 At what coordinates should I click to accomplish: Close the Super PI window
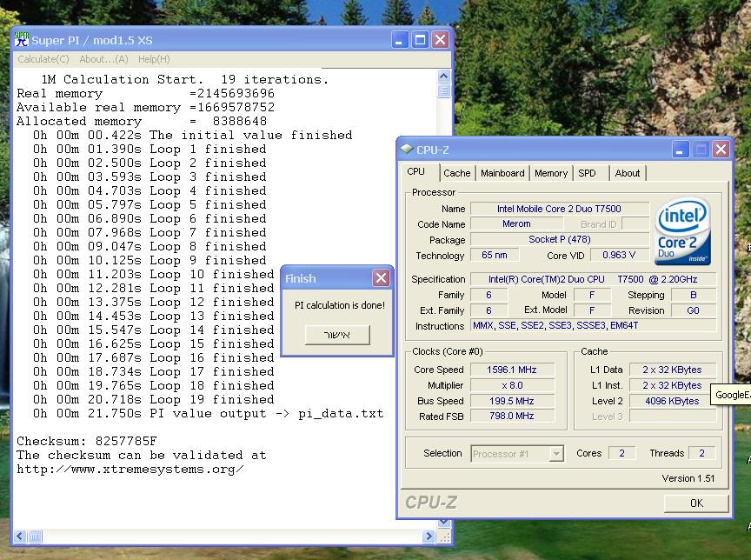pos(440,40)
